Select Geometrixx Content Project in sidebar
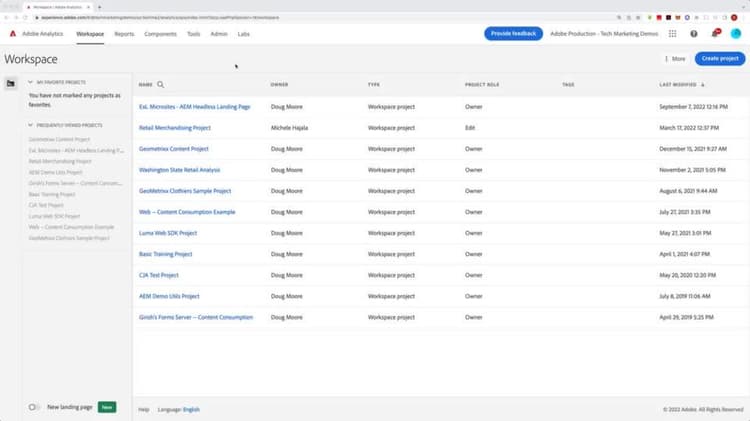 coord(59,139)
